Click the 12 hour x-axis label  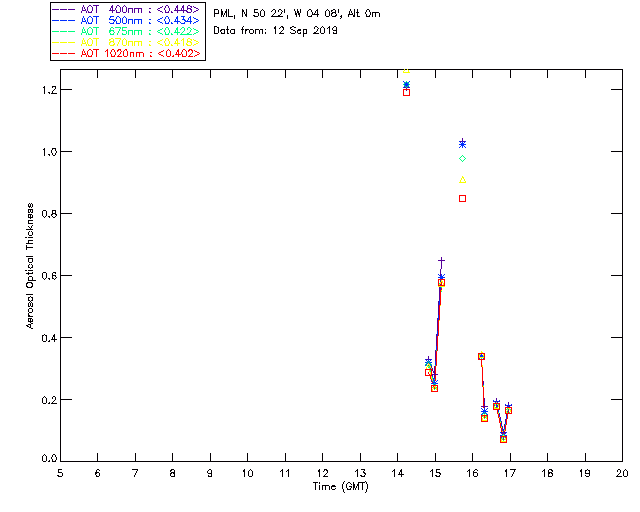tap(322, 473)
